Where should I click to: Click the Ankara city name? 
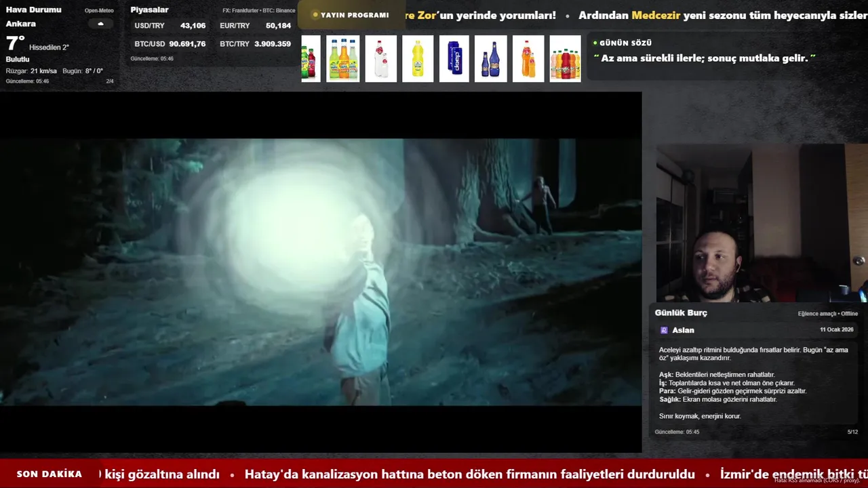(x=20, y=24)
